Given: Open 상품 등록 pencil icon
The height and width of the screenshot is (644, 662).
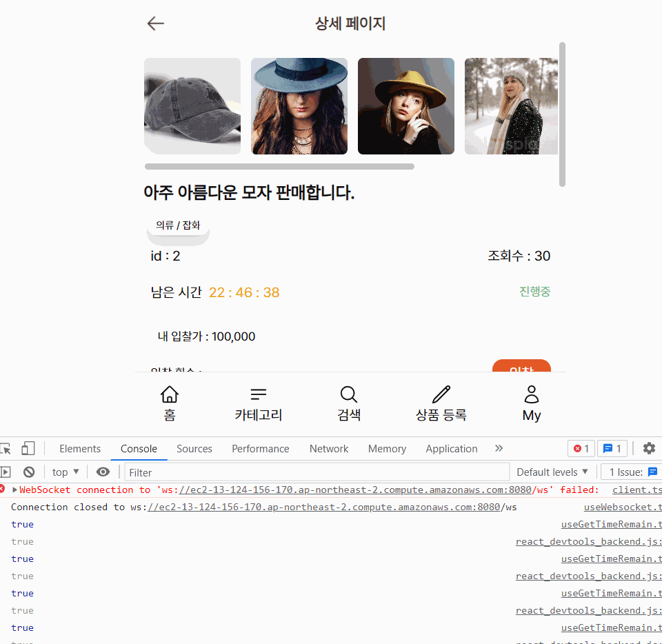Looking at the screenshot, I should click(x=441, y=394).
